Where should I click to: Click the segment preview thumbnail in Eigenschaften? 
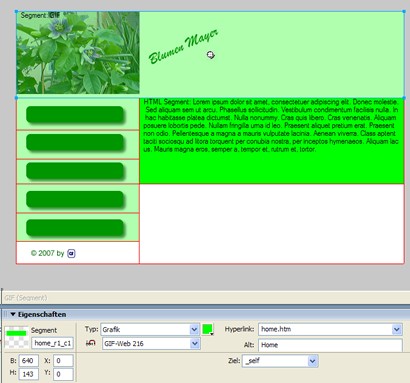tap(16, 337)
